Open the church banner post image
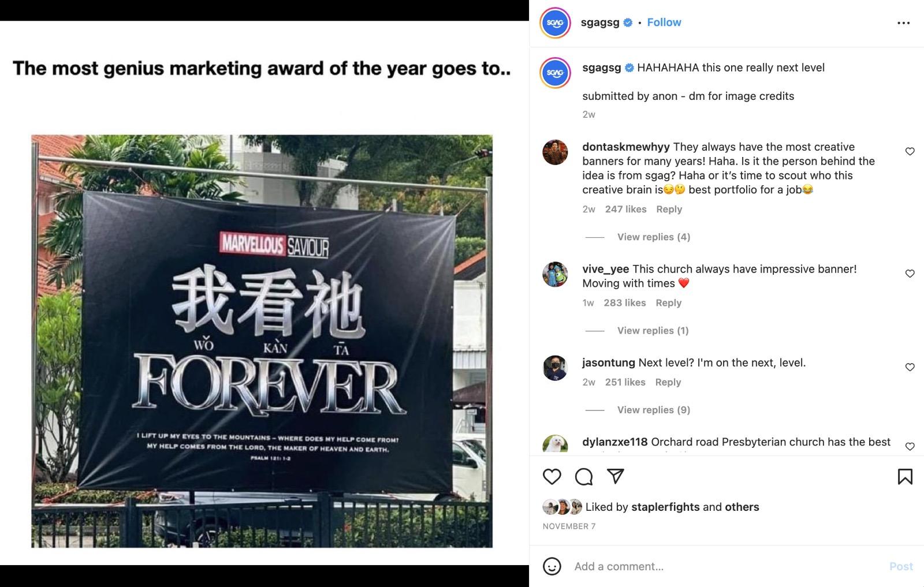The image size is (924, 587). [x=262, y=341]
